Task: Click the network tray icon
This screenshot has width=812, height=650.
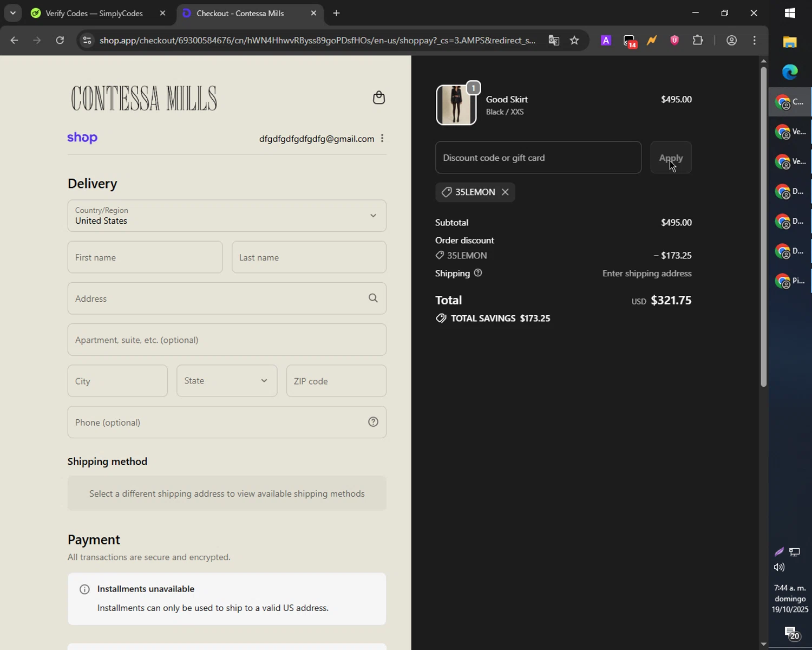Action: (794, 552)
